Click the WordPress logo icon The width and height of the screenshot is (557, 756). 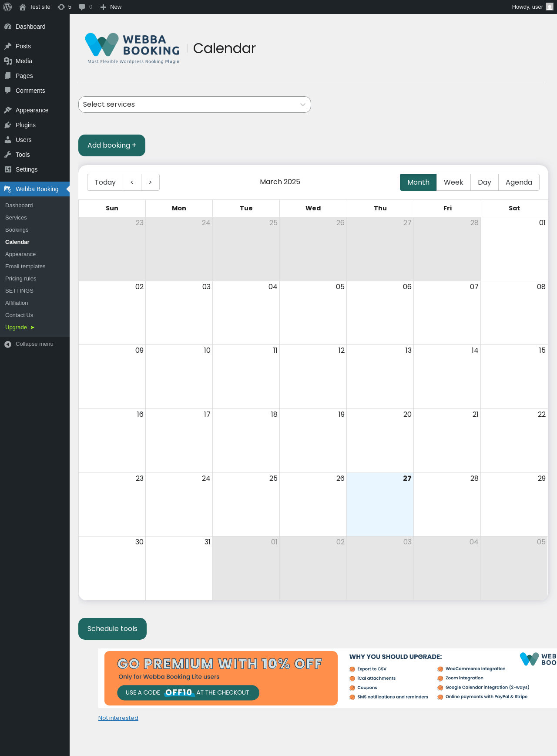point(7,7)
